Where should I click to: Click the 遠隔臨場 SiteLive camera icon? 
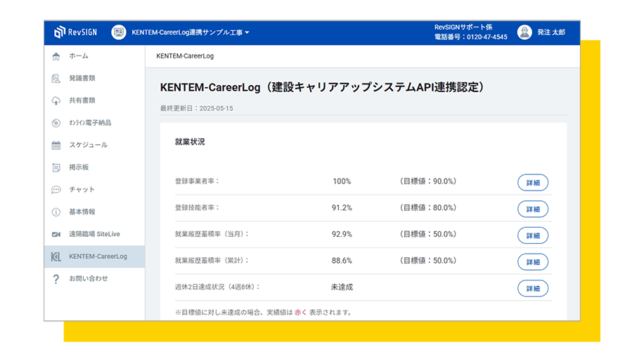click(x=56, y=234)
